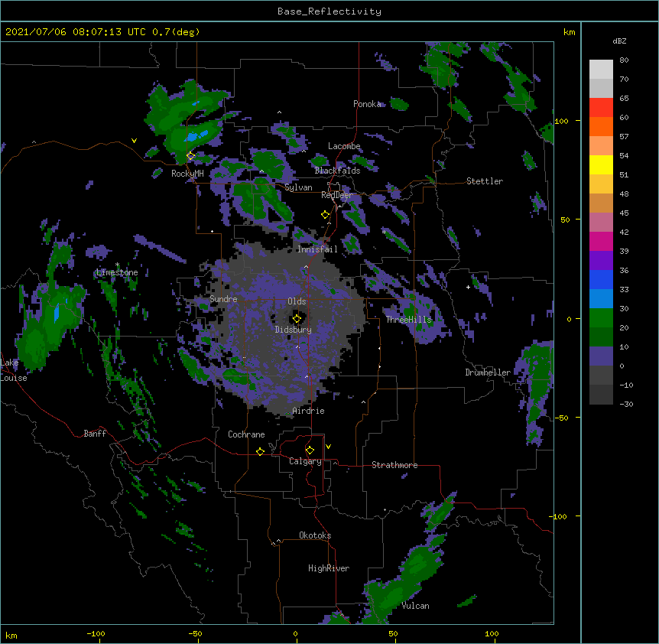This screenshot has height=644, width=659.
Task: Click the Lake Louise label at left edge
Action: point(12,370)
